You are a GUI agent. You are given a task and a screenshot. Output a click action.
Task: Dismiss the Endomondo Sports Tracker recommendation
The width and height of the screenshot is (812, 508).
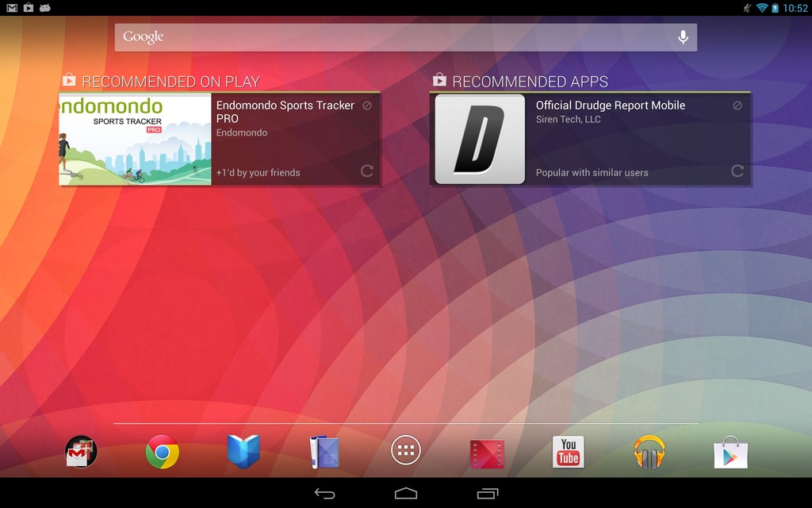[367, 106]
